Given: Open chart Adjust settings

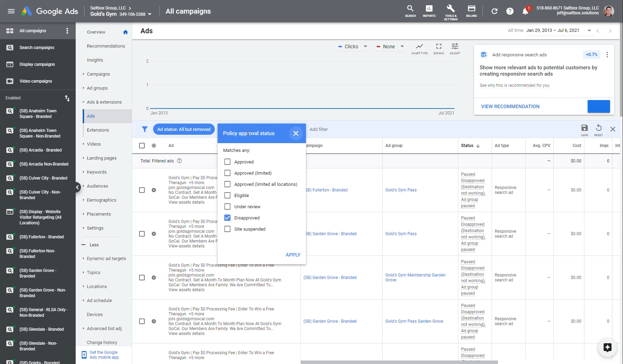Looking at the screenshot, I should [x=455, y=49].
